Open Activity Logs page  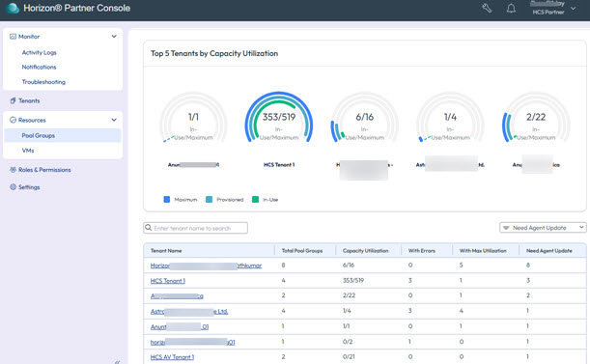(x=40, y=52)
